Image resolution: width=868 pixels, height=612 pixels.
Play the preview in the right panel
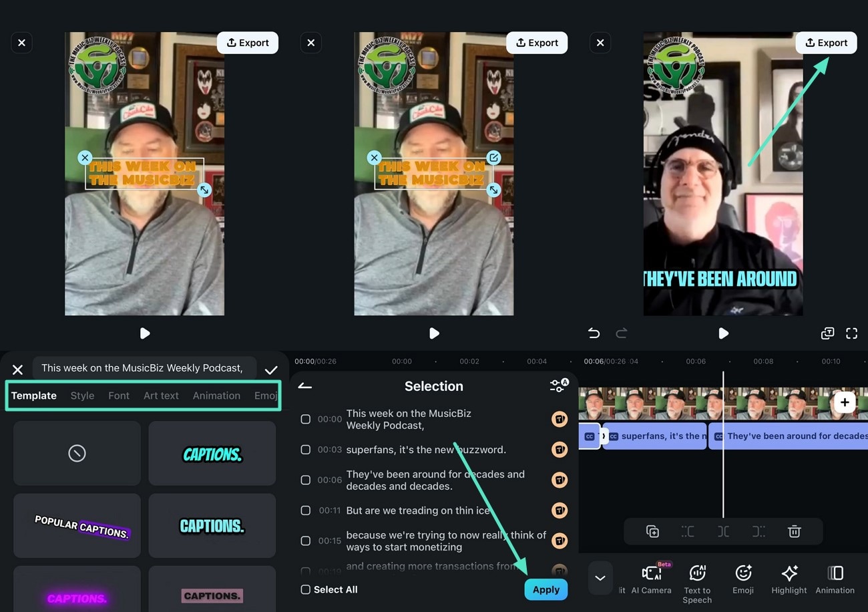723,333
